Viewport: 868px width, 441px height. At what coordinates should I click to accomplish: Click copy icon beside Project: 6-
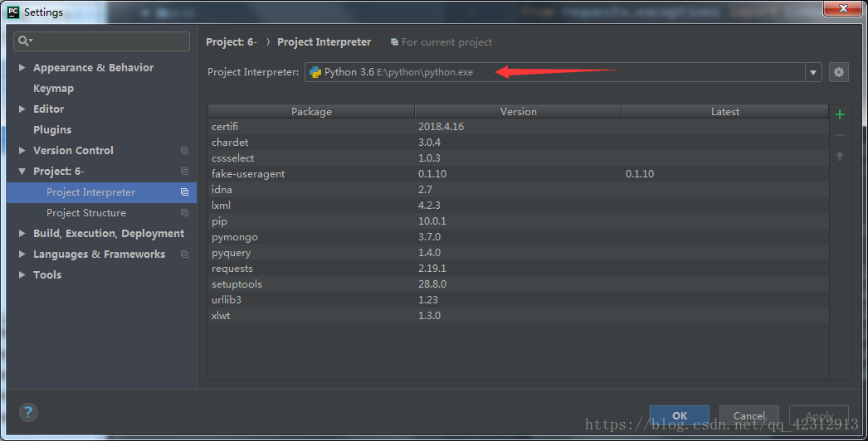point(184,172)
